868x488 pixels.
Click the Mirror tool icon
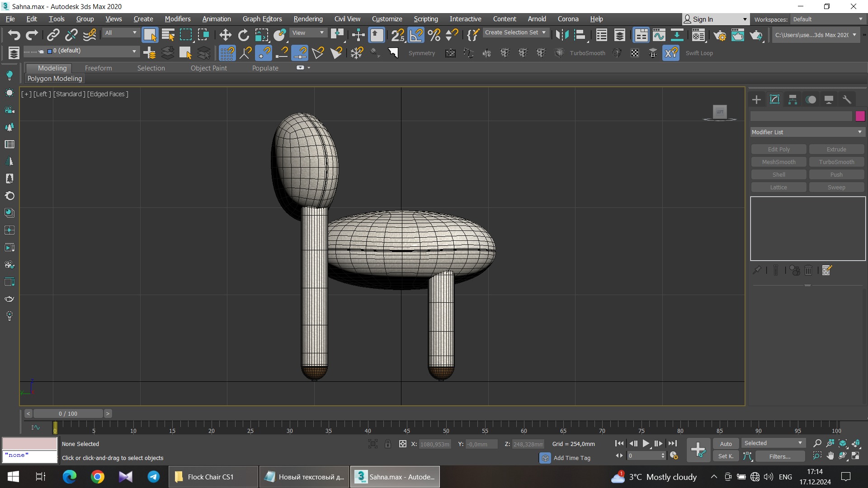pyautogui.click(x=562, y=35)
